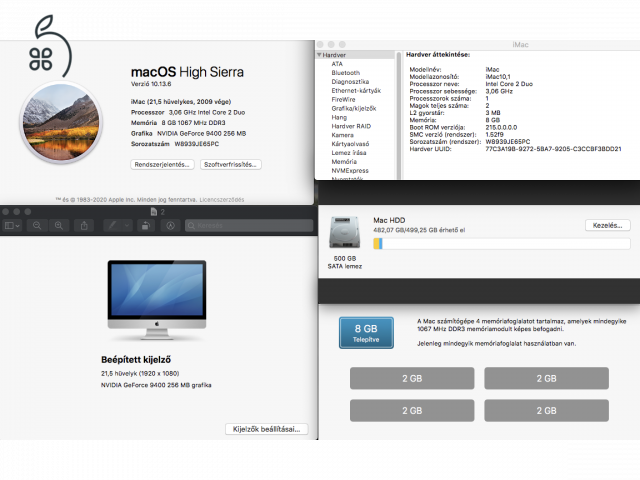The image size is (640, 480).
Task: Click the Rendszerjelentés... button
Action: 162,164
